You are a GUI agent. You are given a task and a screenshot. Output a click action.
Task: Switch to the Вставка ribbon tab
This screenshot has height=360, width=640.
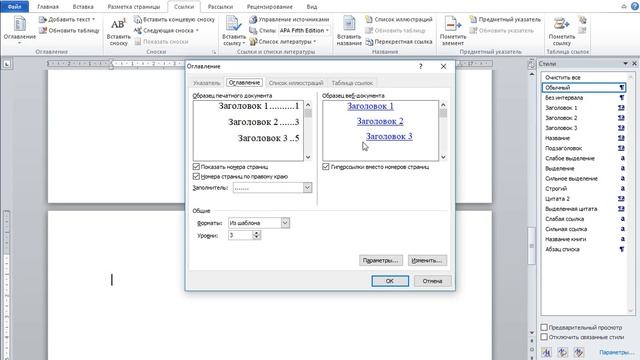coord(83,7)
